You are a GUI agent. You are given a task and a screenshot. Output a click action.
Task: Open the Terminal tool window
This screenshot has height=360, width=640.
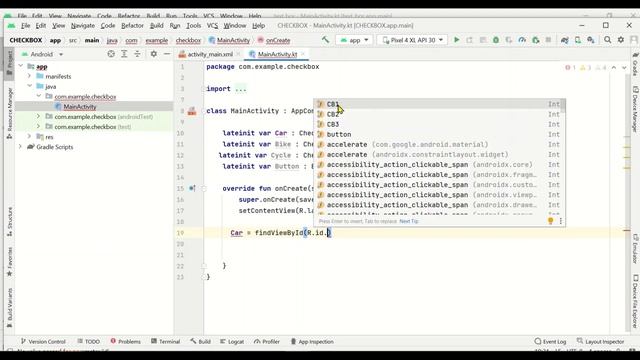pyautogui.click(x=165, y=341)
